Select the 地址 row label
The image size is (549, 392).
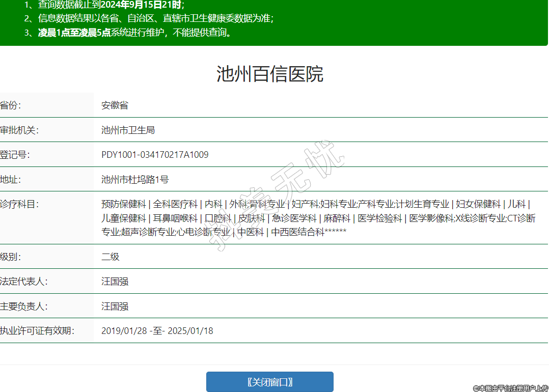click(11, 179)
